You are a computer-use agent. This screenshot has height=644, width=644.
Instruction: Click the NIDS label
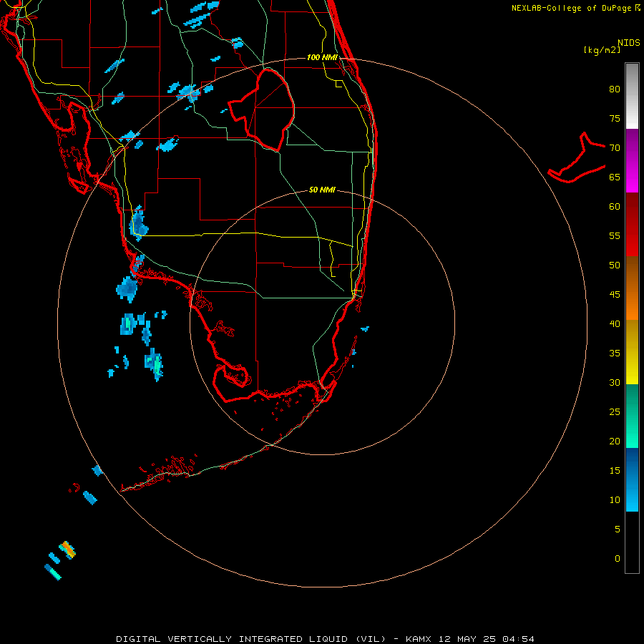628,43
